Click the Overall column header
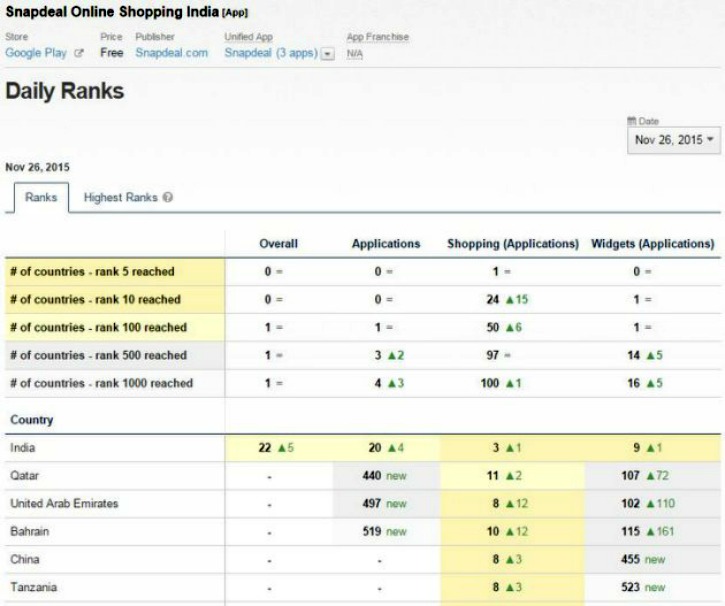Viewport: 725px width, 606px height. pyautogui.click(x=278, y=244)
